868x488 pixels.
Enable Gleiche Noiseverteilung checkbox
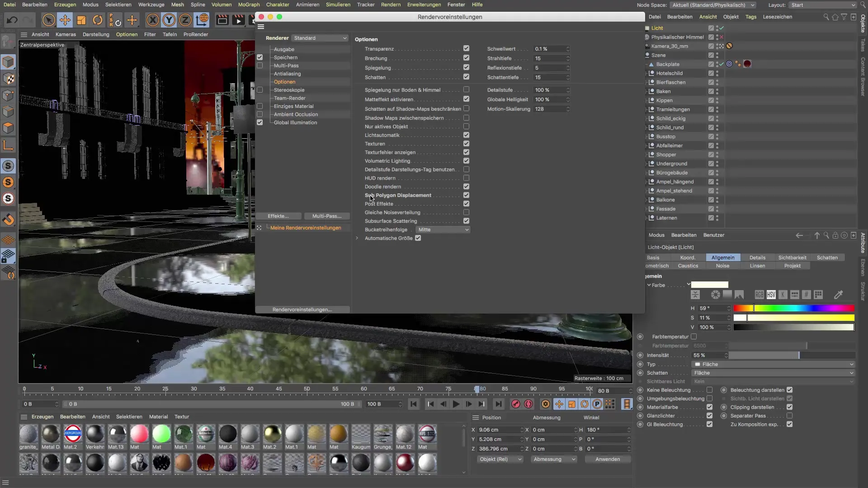click(x=466, y=212)
